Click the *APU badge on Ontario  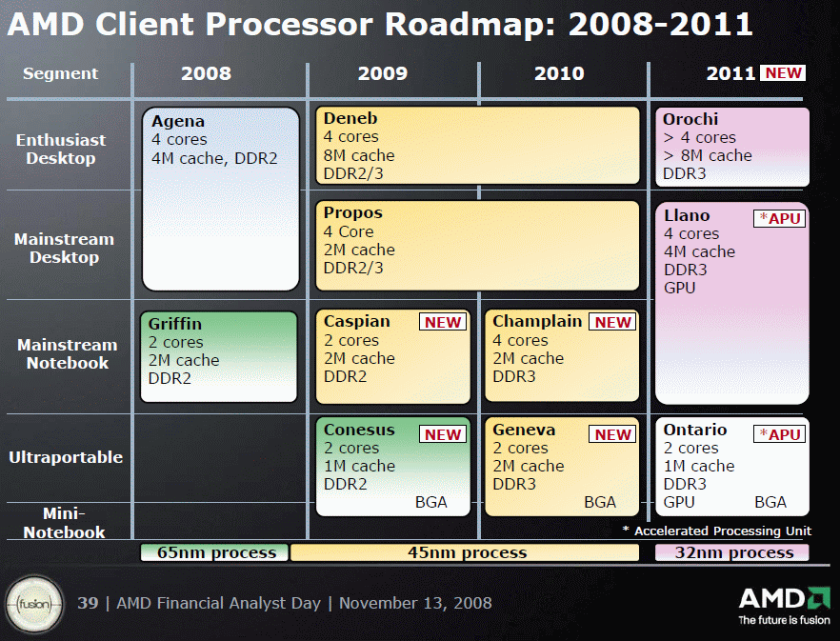click(x=779, y=434)
